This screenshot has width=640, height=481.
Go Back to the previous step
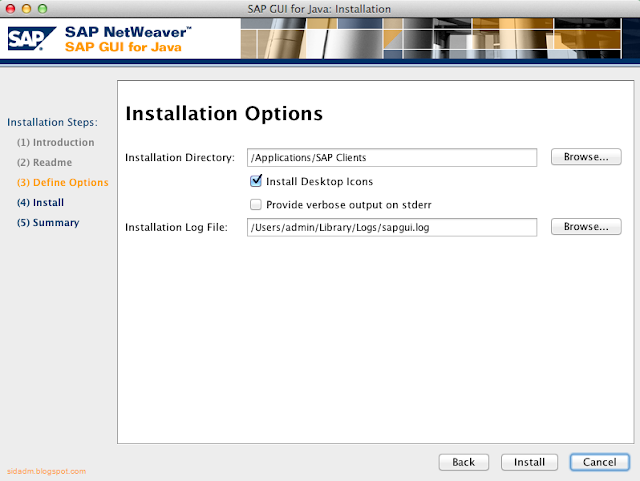[x=464, y=462]
